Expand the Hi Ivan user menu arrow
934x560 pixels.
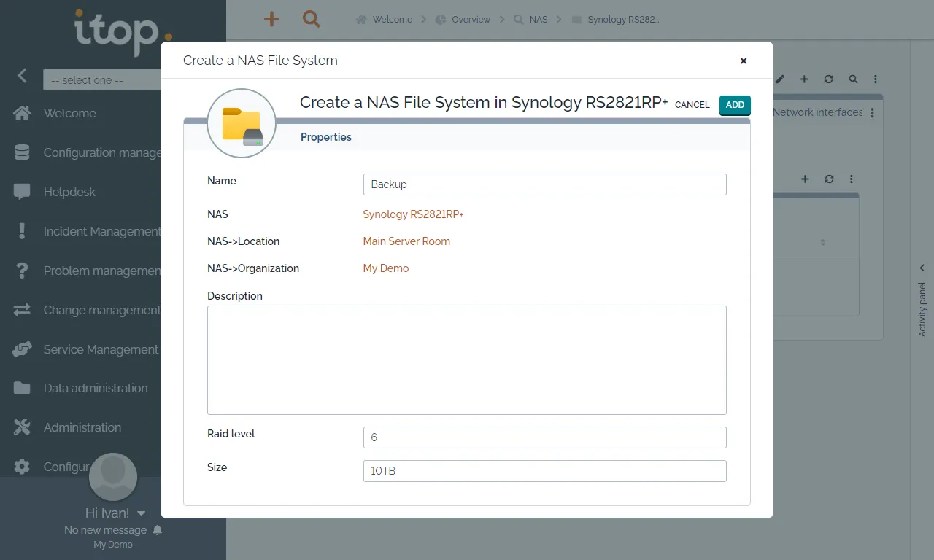coord(142,513)
